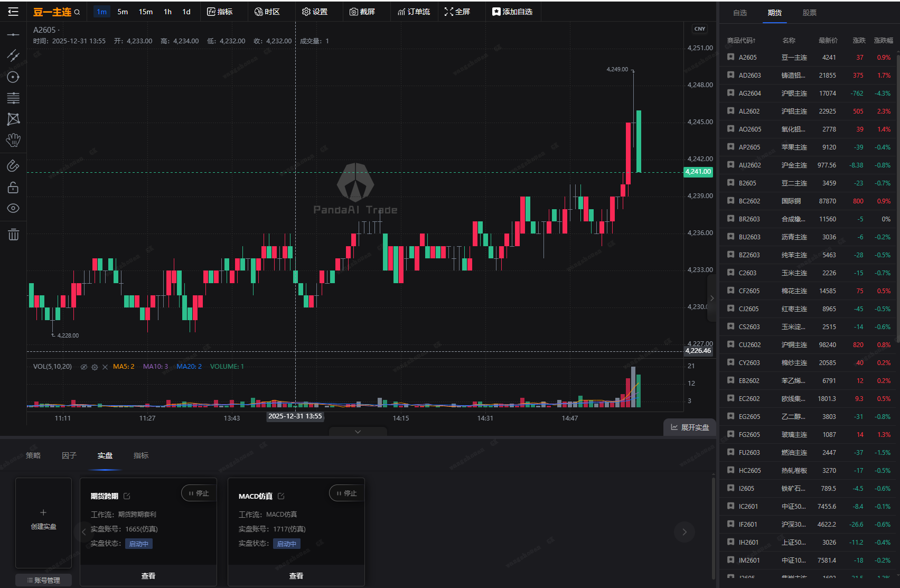Viewport: 900px width, 588px height.
Task: Open the 期货 tab
Action: (x=775, y=13)
